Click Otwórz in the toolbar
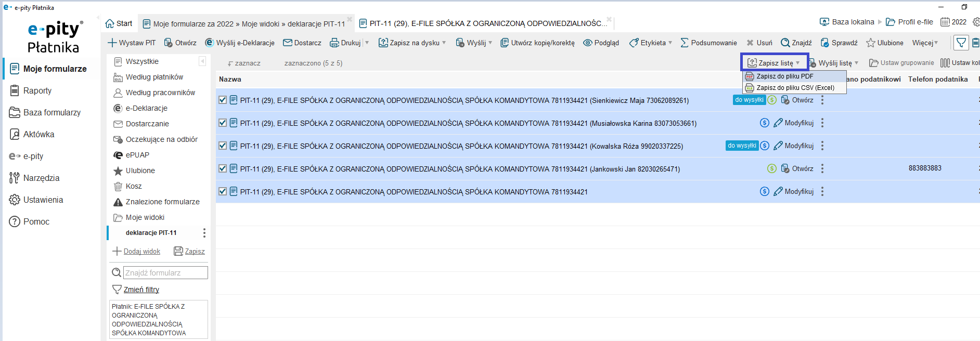 point(180,43)
